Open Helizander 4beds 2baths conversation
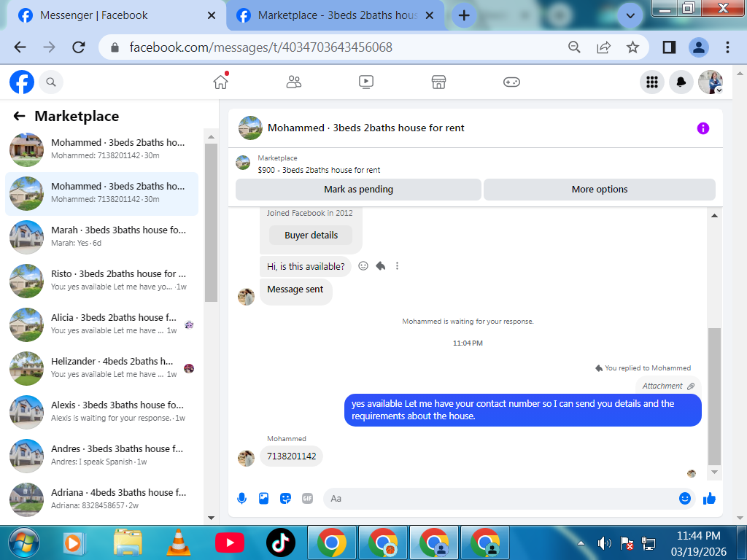Image resolution: width=747 pixels, height=560 pixels. pos(102,368)
